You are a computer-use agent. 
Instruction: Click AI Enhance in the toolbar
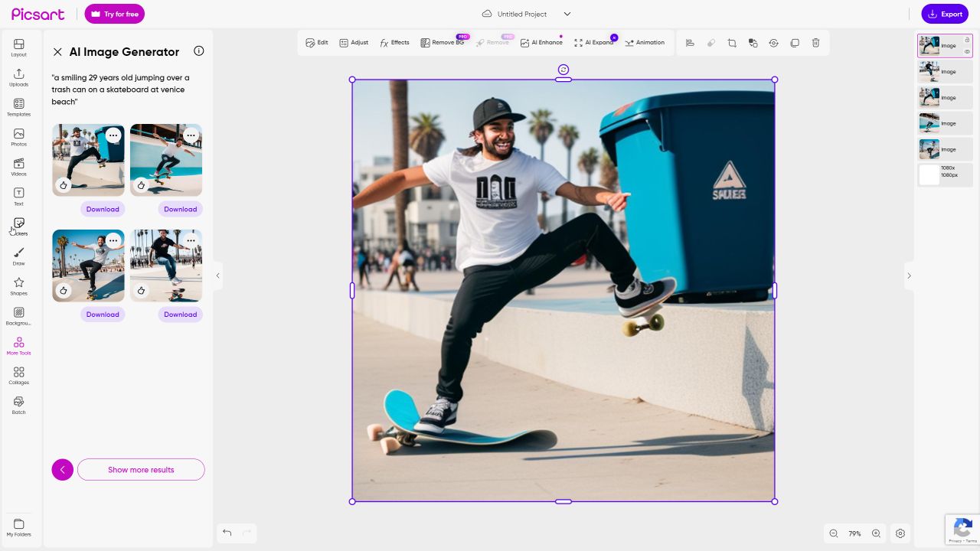[541, 43]
